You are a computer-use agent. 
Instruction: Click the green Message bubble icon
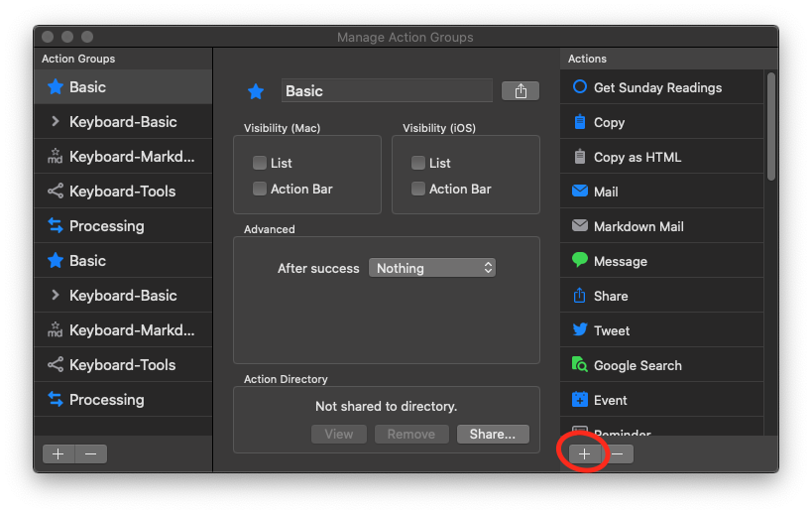[580, 261]
